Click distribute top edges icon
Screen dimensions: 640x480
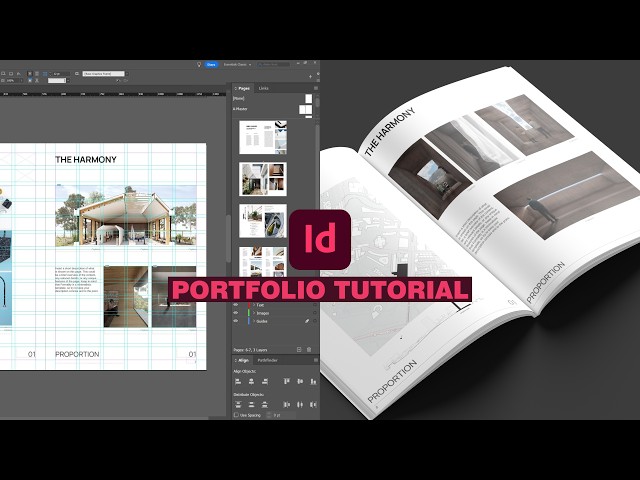tap(238, 404)
